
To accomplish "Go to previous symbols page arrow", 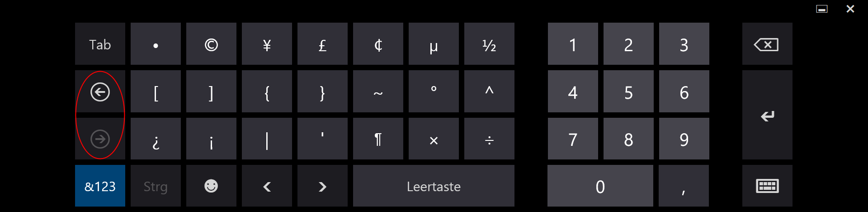I will [x=100, y=92].
